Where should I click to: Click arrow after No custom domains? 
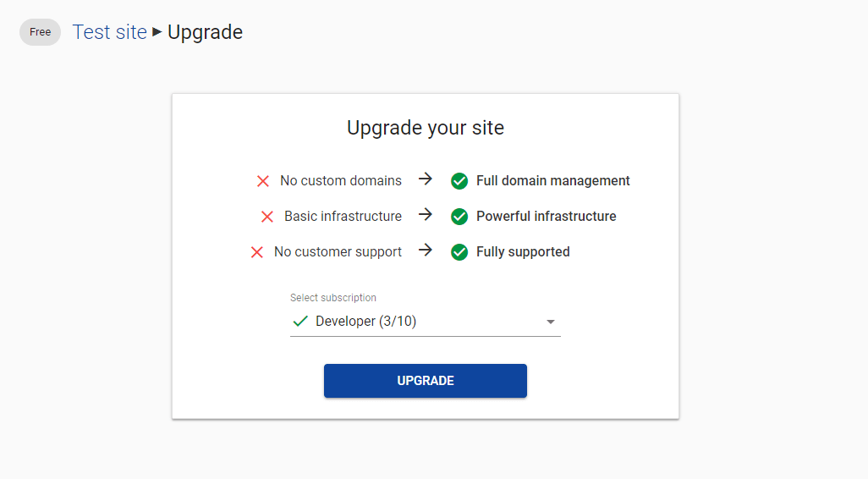426,179
